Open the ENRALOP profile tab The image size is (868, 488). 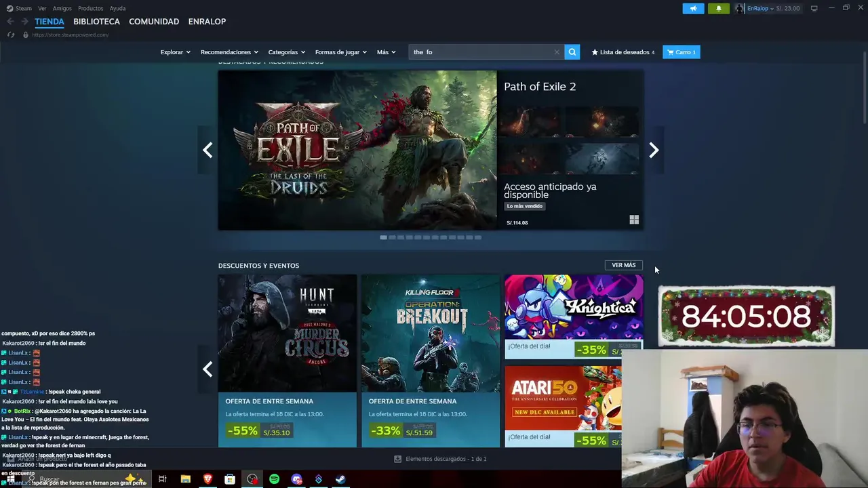pyautogui.click(x=207, y=22)
